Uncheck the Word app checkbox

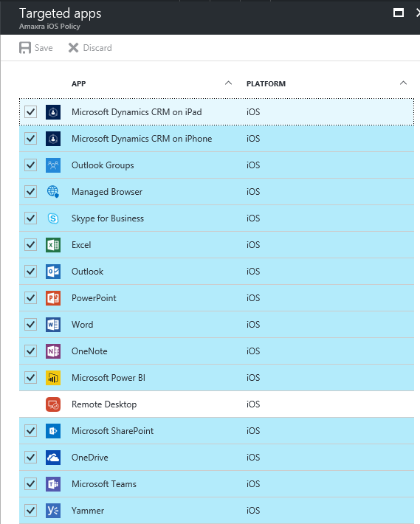31,325
